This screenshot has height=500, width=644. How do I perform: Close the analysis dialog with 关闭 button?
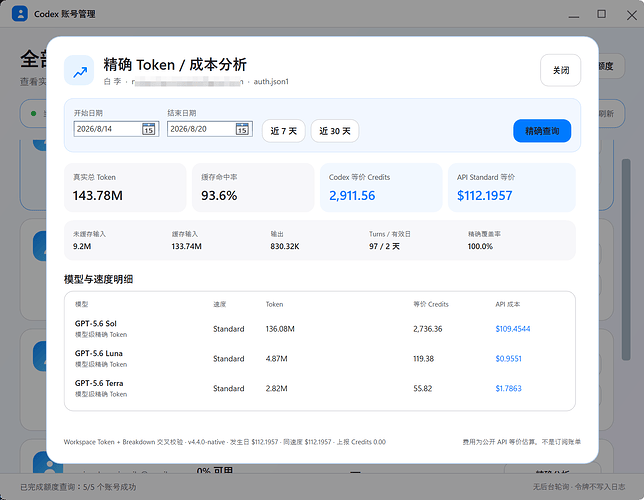pyautogui.click(x=560, y=70)
